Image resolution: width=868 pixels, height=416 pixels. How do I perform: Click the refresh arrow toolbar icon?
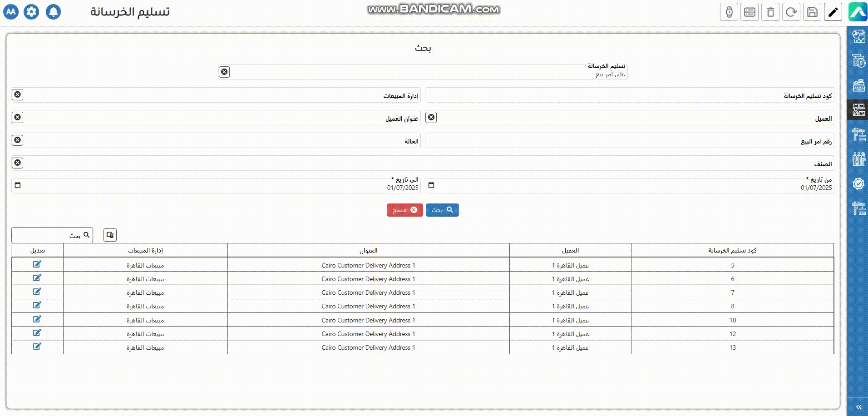coord(791,12)
